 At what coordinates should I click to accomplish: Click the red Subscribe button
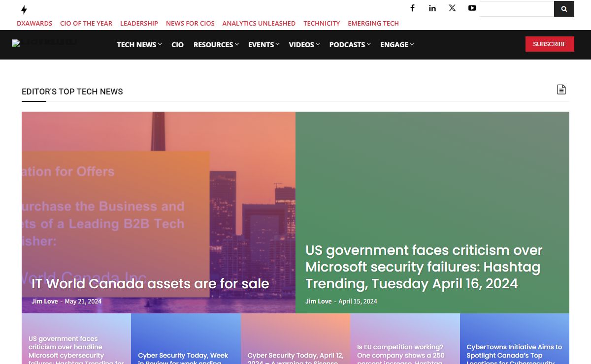[550, 44]
